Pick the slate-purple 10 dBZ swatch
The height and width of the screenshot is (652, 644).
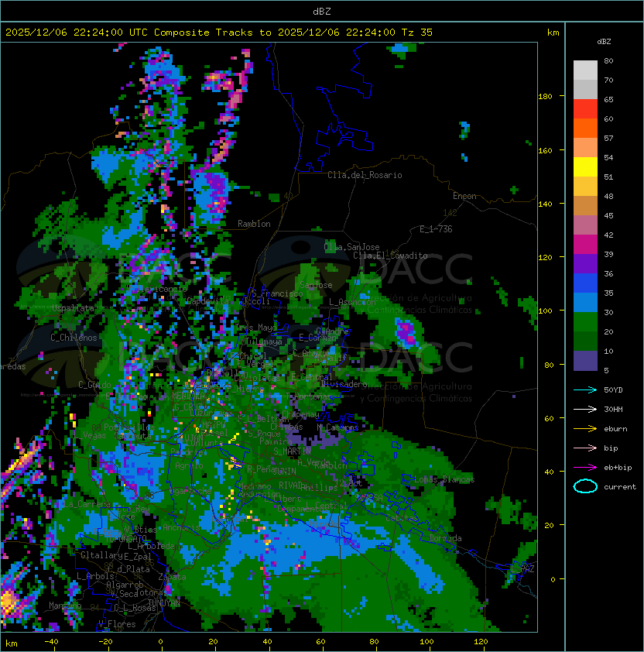(x=585, y=361)
